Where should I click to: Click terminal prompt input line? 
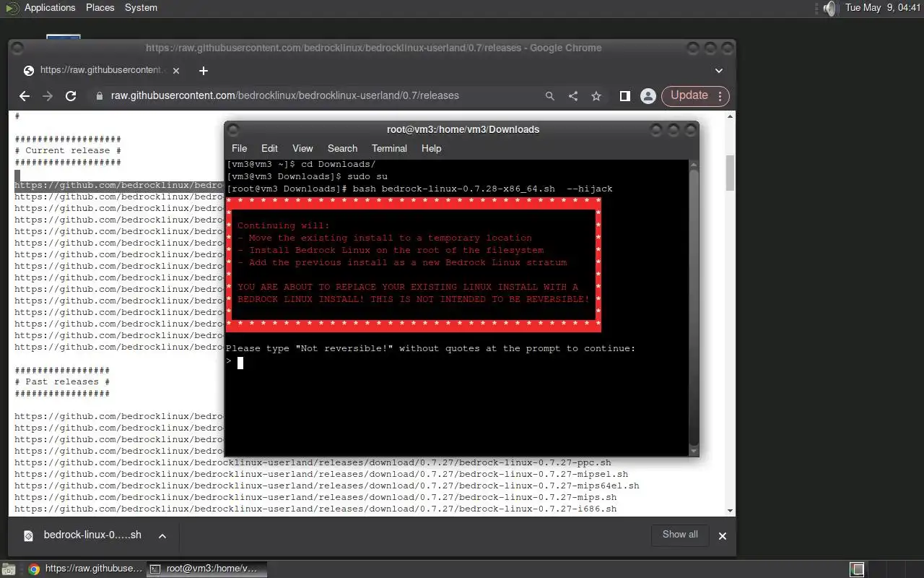(x=458, y=363)
